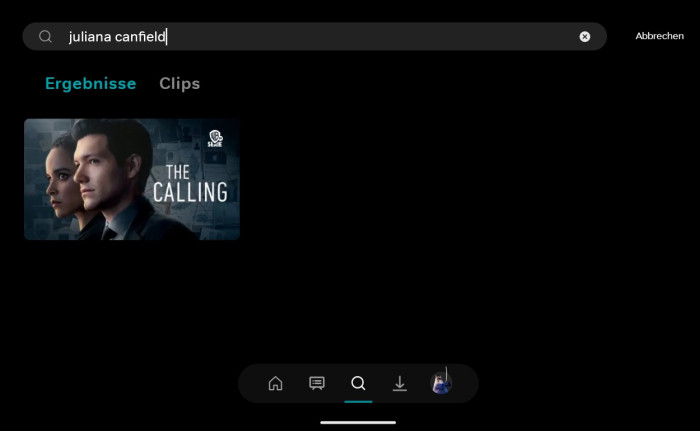Click the studio logo on The Calling poster
Viewport: 700px width, 431px height.
(x=215, y=138)
